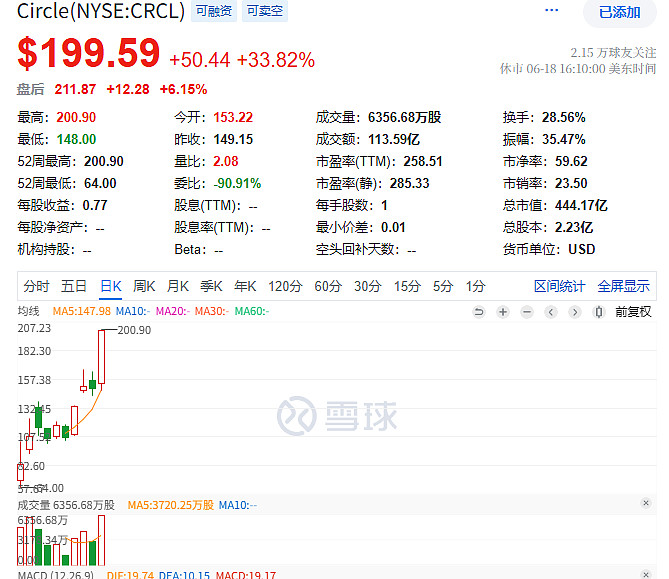Close the MACD indicator panel
669x579 pixels.
[646, 574]
